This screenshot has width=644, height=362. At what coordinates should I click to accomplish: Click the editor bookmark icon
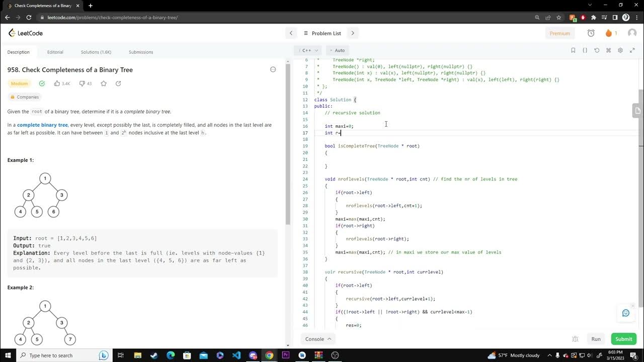pyautogui.click(x=573, y=50)
